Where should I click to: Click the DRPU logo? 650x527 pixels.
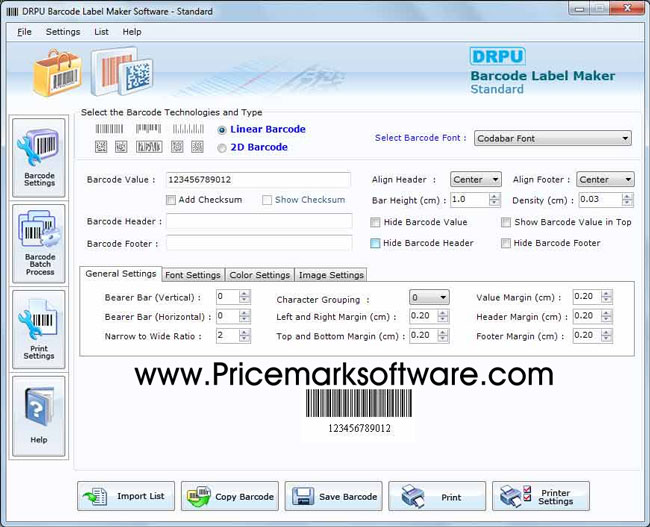(497, 56)
